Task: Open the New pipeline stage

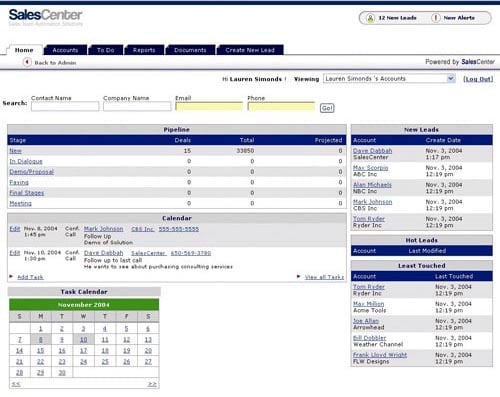Action: pyautogui.click(x=15, y=151)
